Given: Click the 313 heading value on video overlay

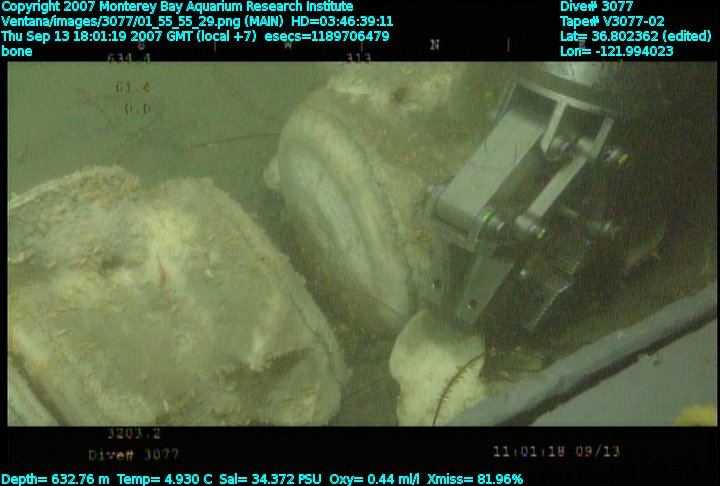Looking at the screenshot, I should tap(358, 58).
